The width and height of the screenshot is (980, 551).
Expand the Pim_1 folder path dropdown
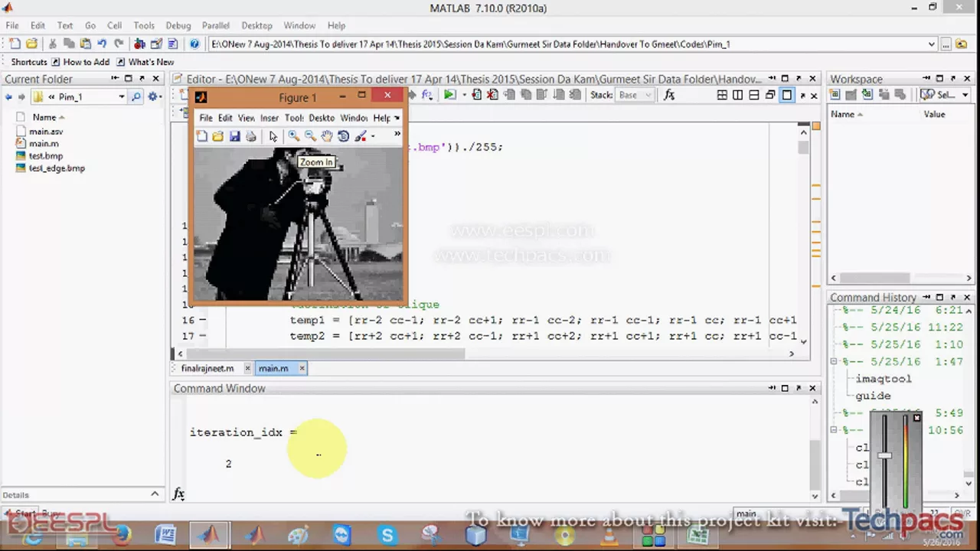pyautogui.click(x=121, y=96)
